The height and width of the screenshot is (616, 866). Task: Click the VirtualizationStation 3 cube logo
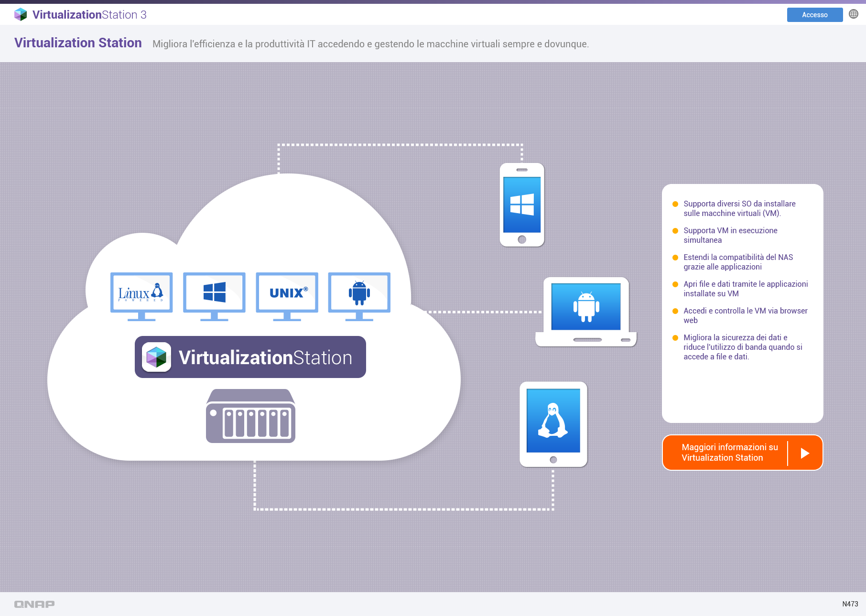[21, 14]
